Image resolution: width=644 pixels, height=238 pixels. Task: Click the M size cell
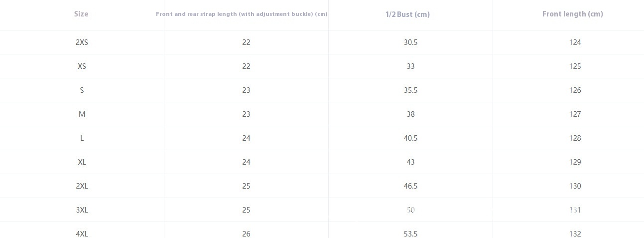pyautogui.click(x=82, y=114)
